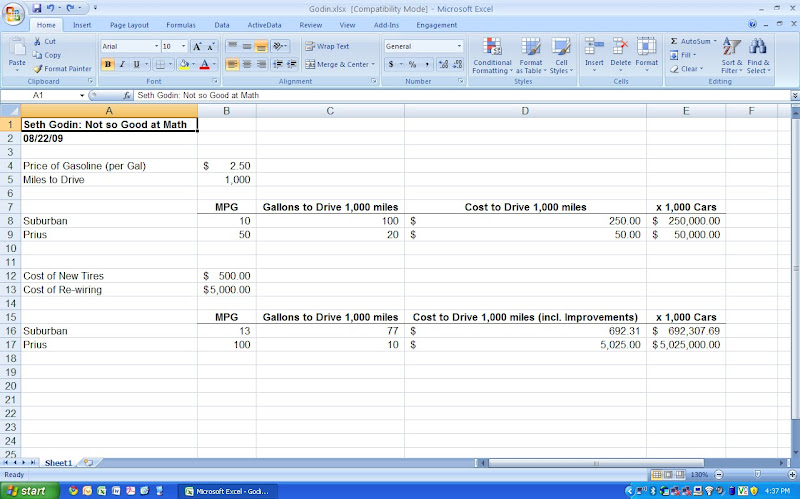The width and height of the screenshot is (800, 499).
Task: Apply the red font color
Action: point(205,64)
